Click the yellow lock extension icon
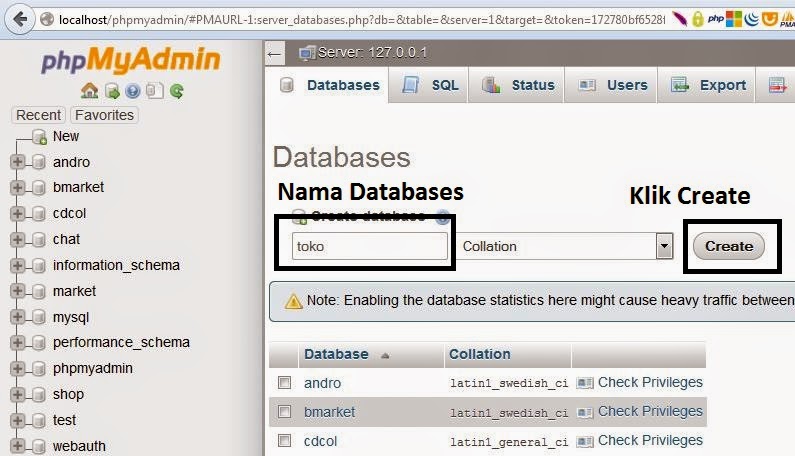The width and height of the screenshot is (795, 456). tap(698, 19)
